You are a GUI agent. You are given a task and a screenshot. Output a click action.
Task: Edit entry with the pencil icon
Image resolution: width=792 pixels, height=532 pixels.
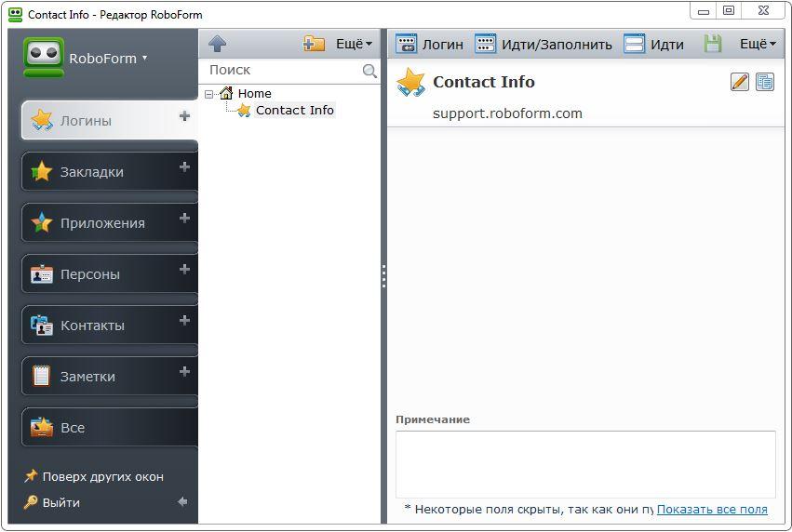click(740, 81)
